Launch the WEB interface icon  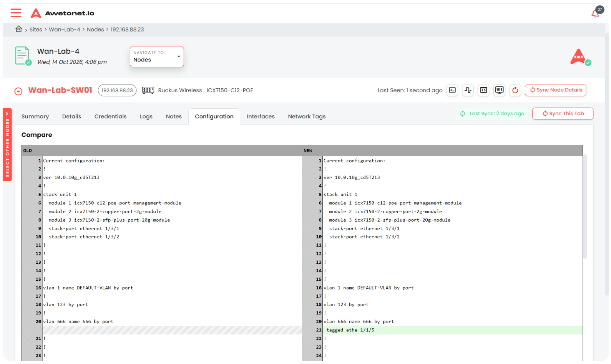click(x=500, y=90)
